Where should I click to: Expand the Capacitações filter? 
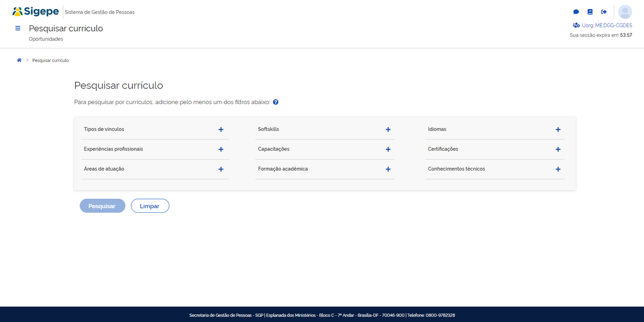point(388,150)
